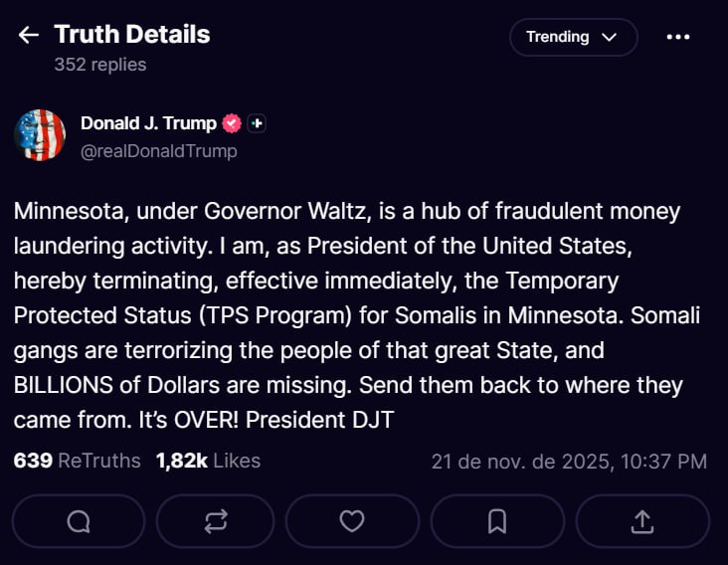Click the 352 replies count
The width and height of the screenshot is (728, 565).
click(100, 65)
